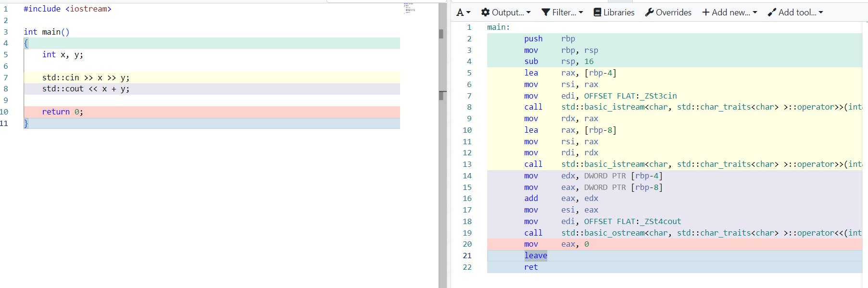This screenshot has height=288, width=868.
Task: Open the Filter... dropdown
Action: pos(562,13)
